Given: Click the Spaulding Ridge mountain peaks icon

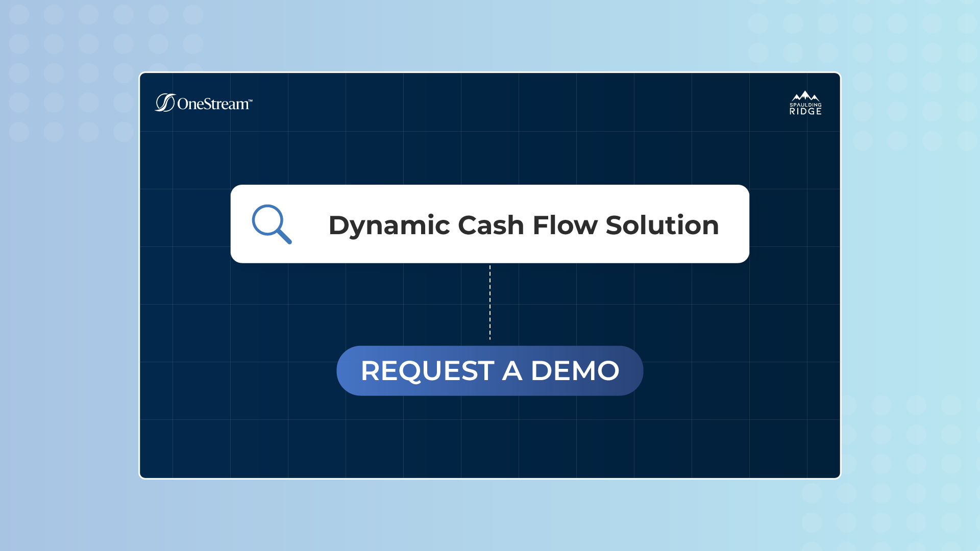Looking at the screenshot, I should coord(805,96).
